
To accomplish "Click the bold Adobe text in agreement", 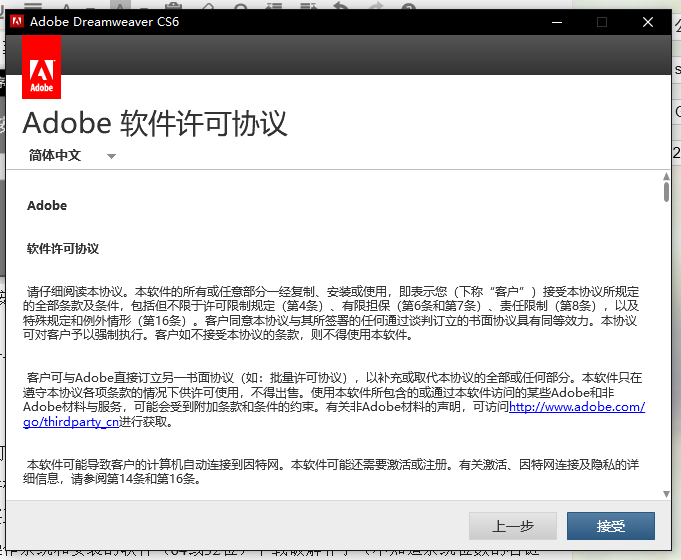I will pyautogui.click(x=47, y=205).
